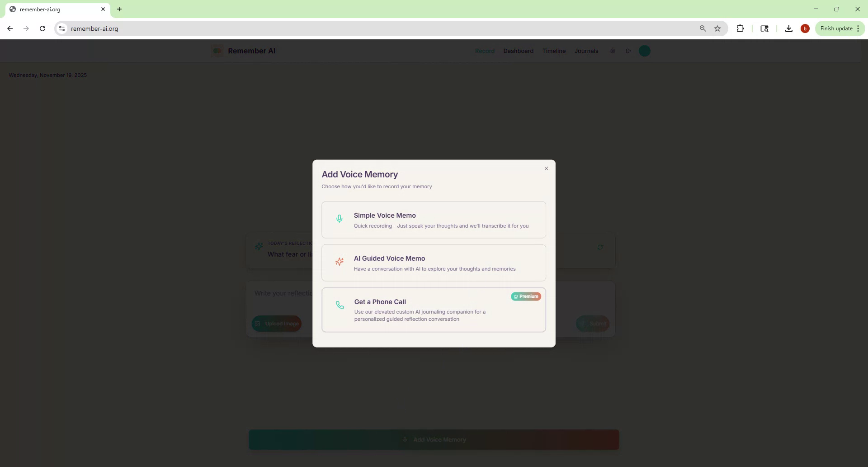Select the Get a Phone Call option

(x=434, y=310)
